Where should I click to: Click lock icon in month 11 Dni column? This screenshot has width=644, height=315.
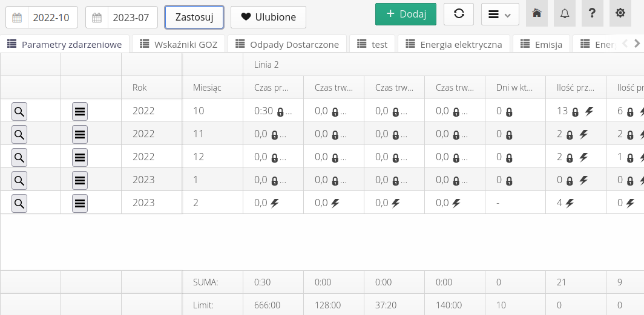pos(509,134)
